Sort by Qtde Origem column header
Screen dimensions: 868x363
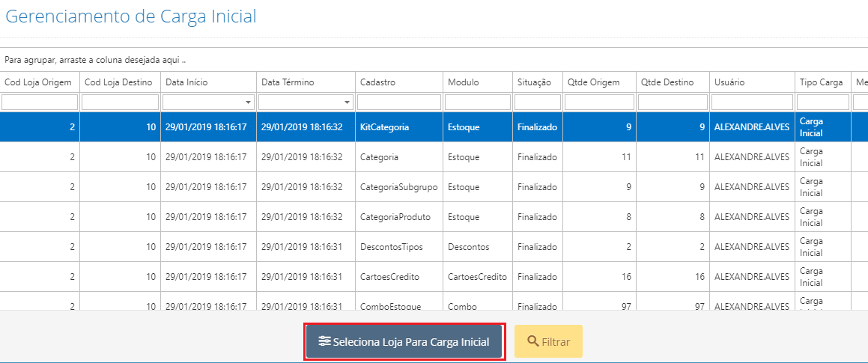coord(599,82)
